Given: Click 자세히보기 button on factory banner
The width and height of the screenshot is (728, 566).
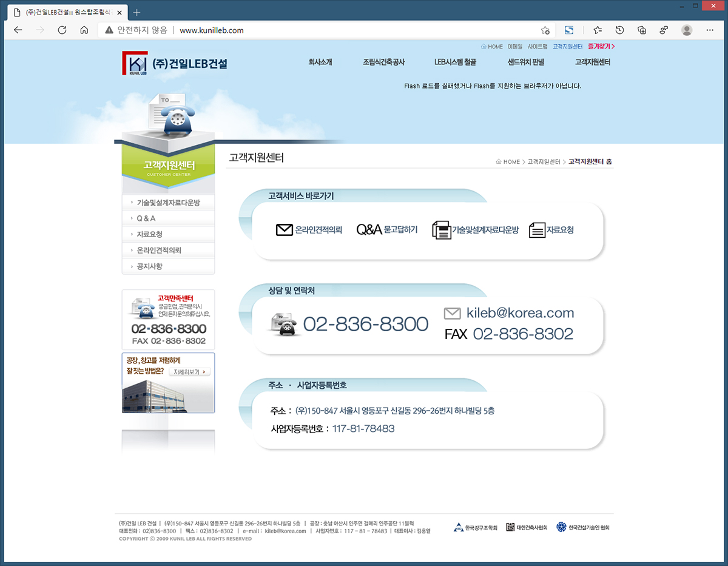Looking at the screenshot, I should pos(189,372).
